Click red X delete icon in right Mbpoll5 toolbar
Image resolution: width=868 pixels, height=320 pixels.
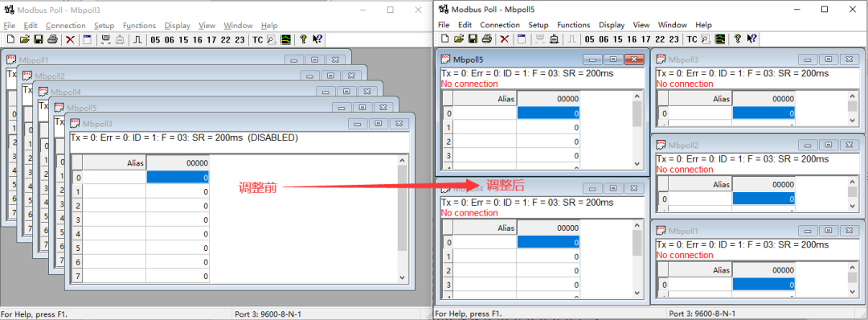[x=505, y=39]
